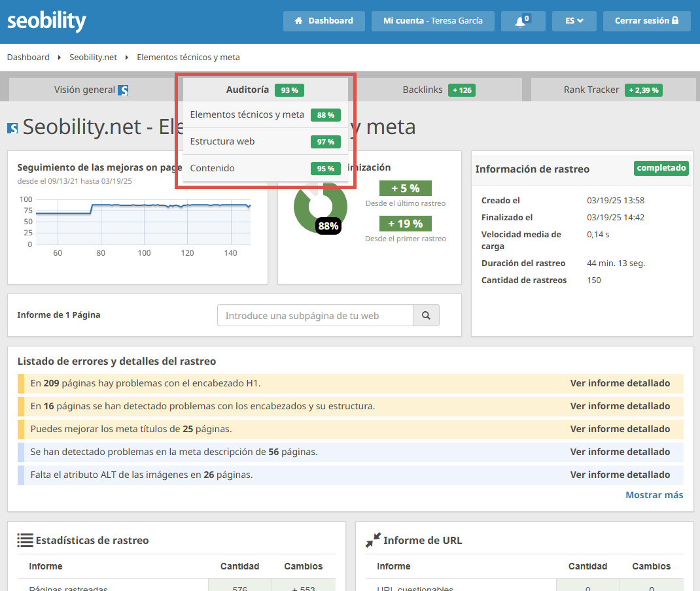Focus the subpage input field
Image resolution: width=700 pixels, height=591 pixels.
315,315
